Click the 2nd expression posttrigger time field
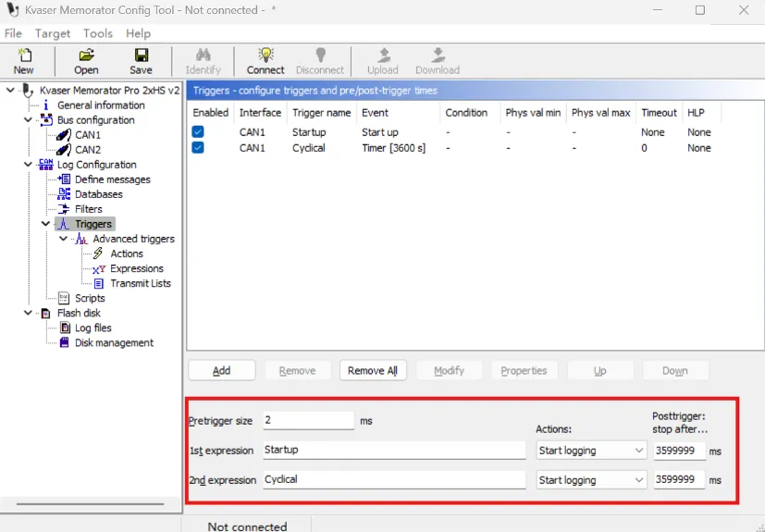The image size is (765, 532). 680,480
